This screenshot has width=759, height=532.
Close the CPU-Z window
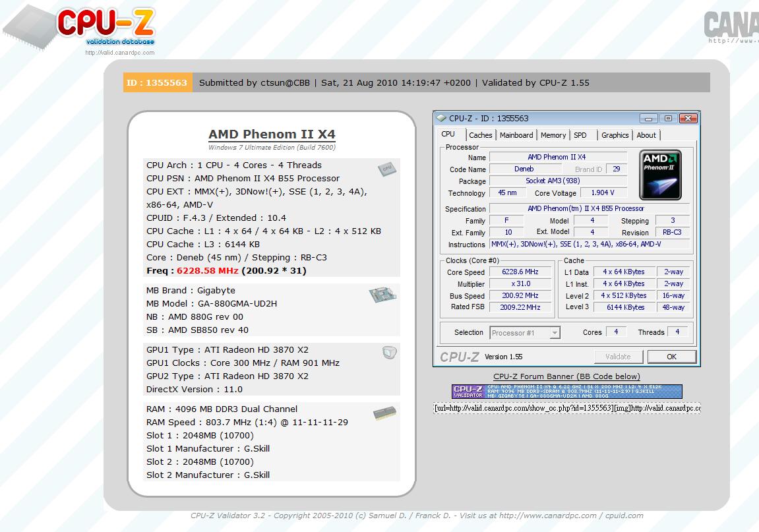(688, 118)
